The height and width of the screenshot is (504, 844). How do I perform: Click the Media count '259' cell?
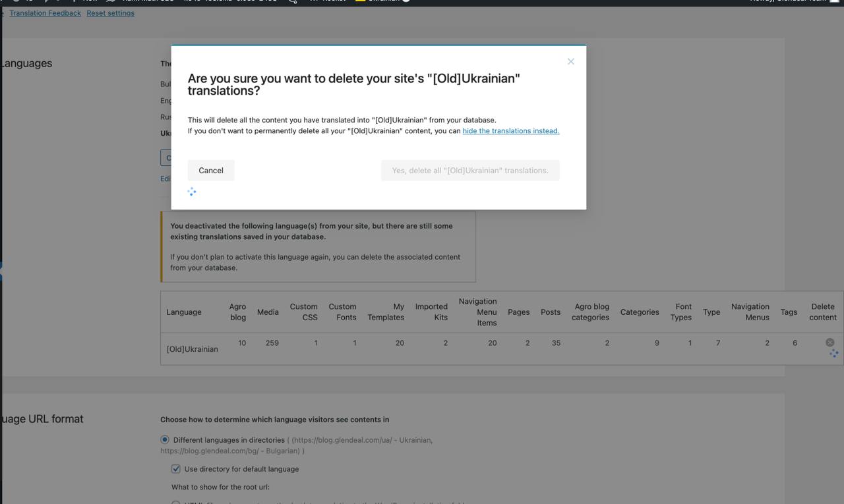272,343
